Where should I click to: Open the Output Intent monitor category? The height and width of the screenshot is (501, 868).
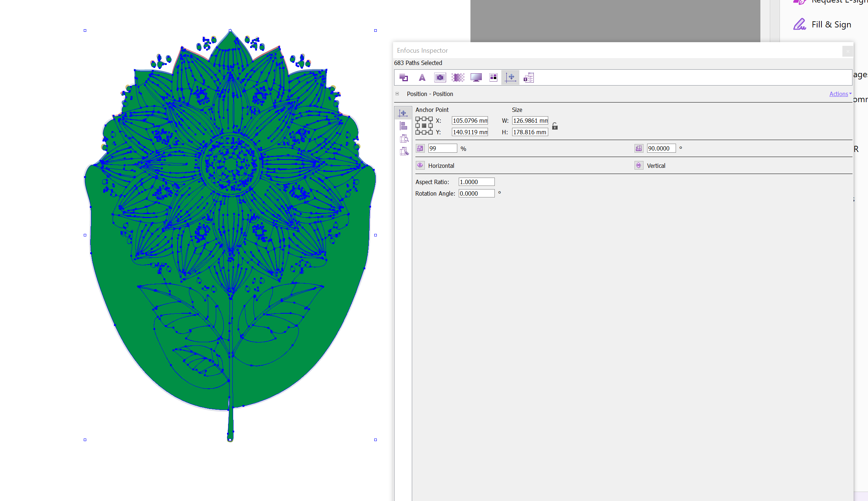476,77
